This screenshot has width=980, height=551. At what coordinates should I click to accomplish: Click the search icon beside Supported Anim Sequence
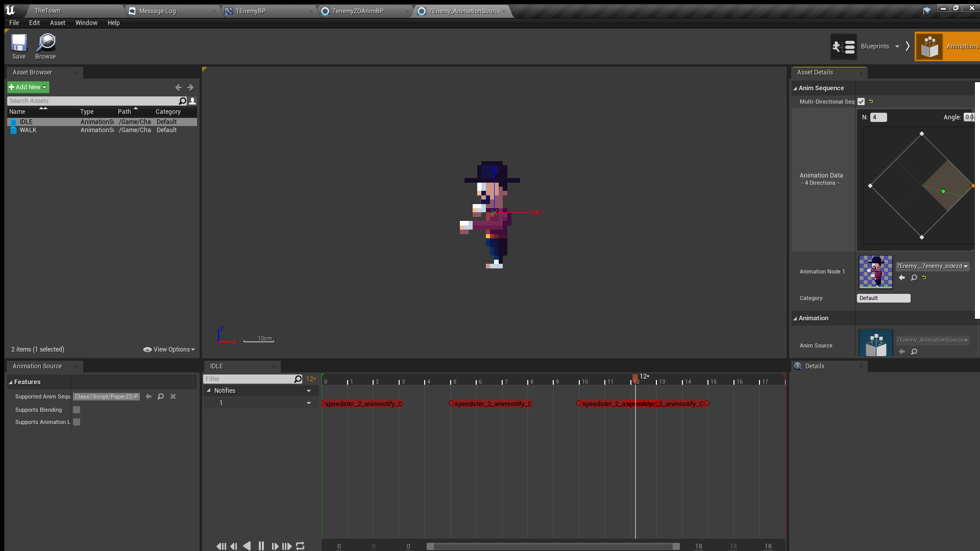pyautogui.click(x=161, y=396)
